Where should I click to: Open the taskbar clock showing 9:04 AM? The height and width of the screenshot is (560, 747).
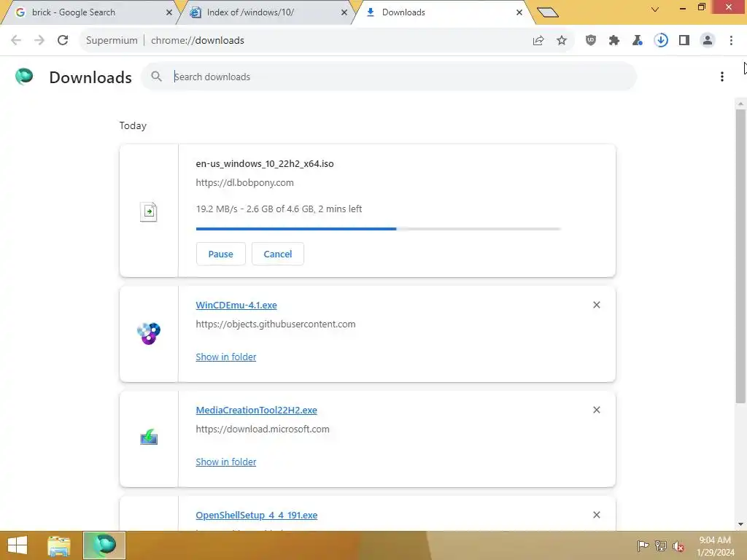715,546
